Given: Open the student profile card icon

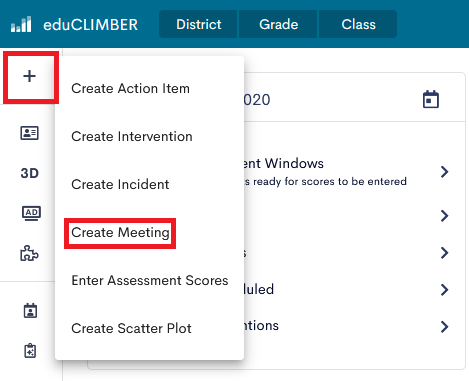Looking at the screenshot, I should 30,133.
